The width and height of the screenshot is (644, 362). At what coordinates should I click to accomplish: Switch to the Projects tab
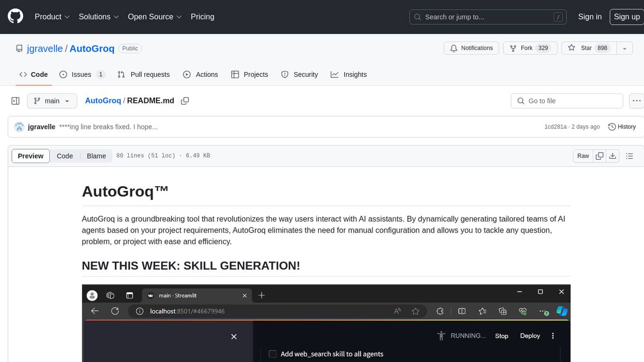point(250,74)
